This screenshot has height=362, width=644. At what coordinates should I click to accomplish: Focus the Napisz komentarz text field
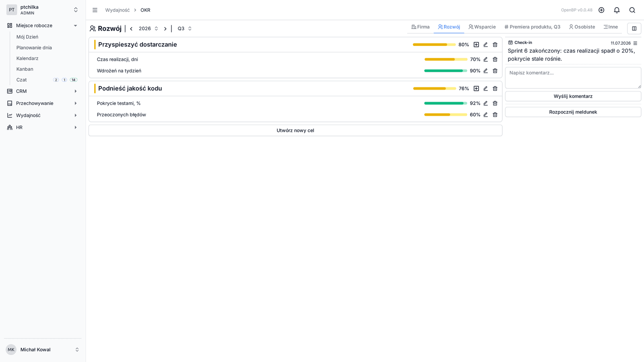pos(573,78)
